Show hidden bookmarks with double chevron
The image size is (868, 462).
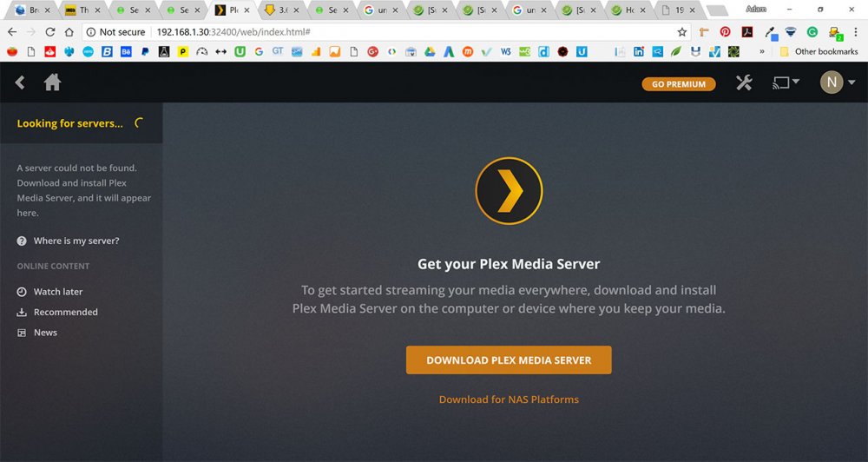pos(762,51)
